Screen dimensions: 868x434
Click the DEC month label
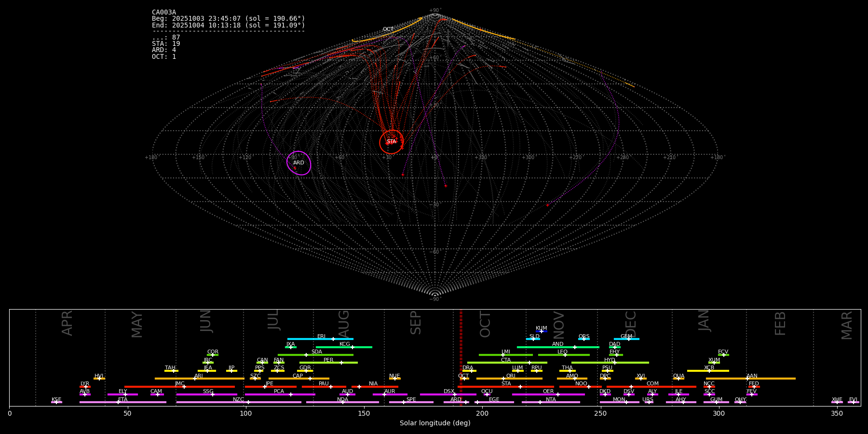(x=631, y=324)
